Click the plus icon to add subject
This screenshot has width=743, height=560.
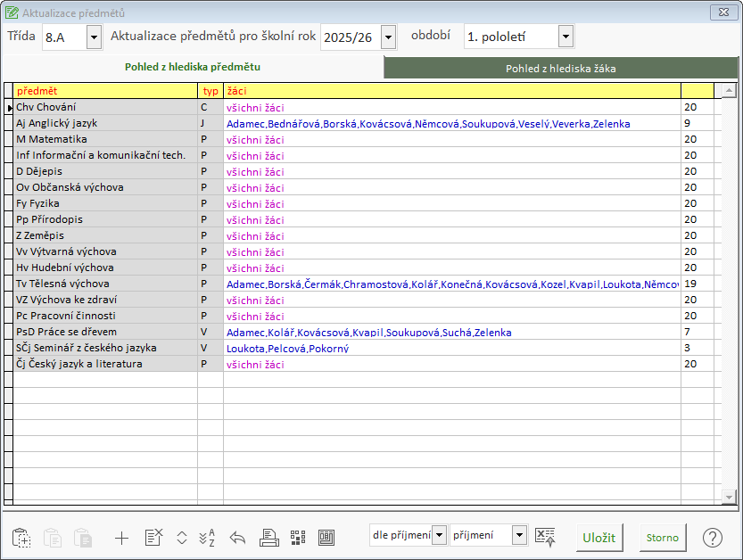pyautogui.click(x=122, y=538)
